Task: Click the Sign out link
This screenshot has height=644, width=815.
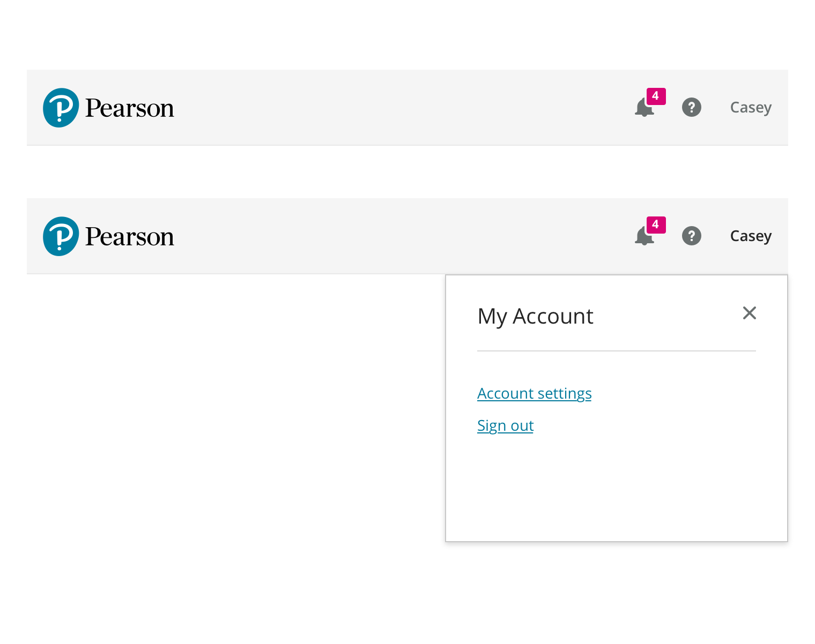Action: [x=505, y=425]
